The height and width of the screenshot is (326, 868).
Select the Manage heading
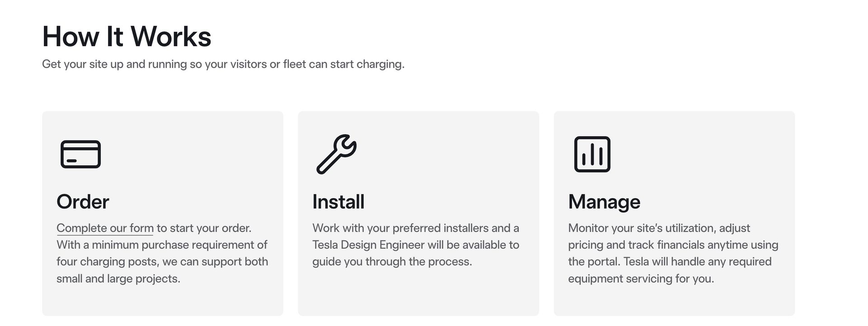click(x=604, y=202)
